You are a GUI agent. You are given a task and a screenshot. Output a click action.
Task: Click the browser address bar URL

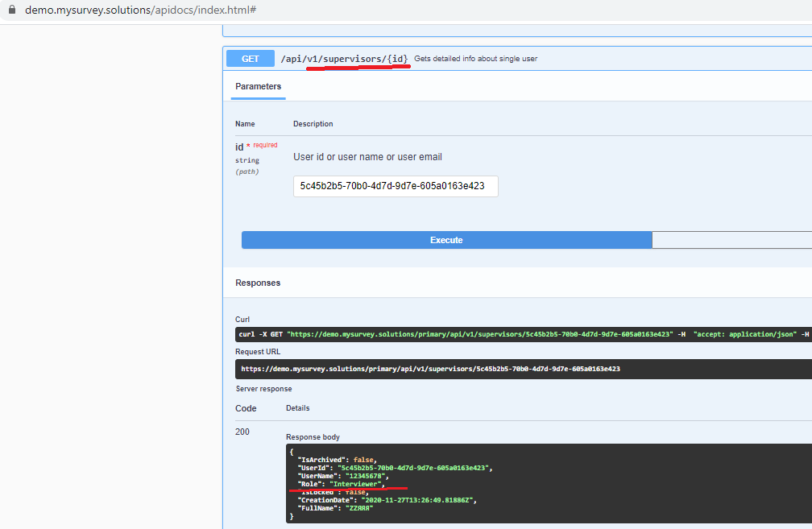coord(140,10)
